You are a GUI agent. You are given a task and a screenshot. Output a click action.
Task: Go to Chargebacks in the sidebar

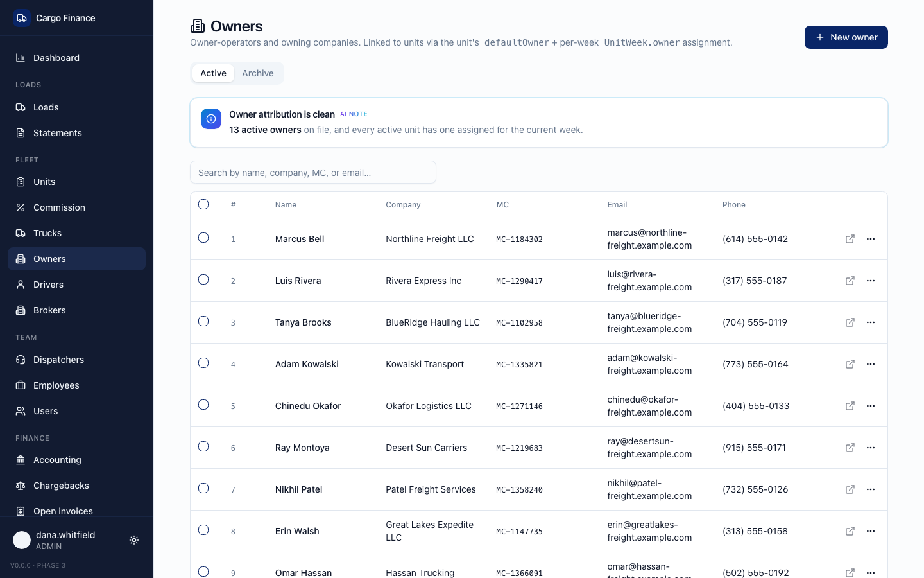point(76,486)
